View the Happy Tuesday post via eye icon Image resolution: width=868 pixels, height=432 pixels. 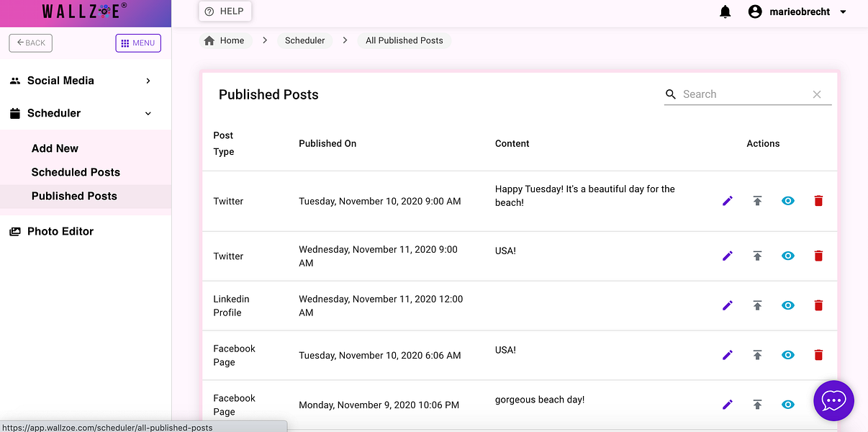coord(788,201)
